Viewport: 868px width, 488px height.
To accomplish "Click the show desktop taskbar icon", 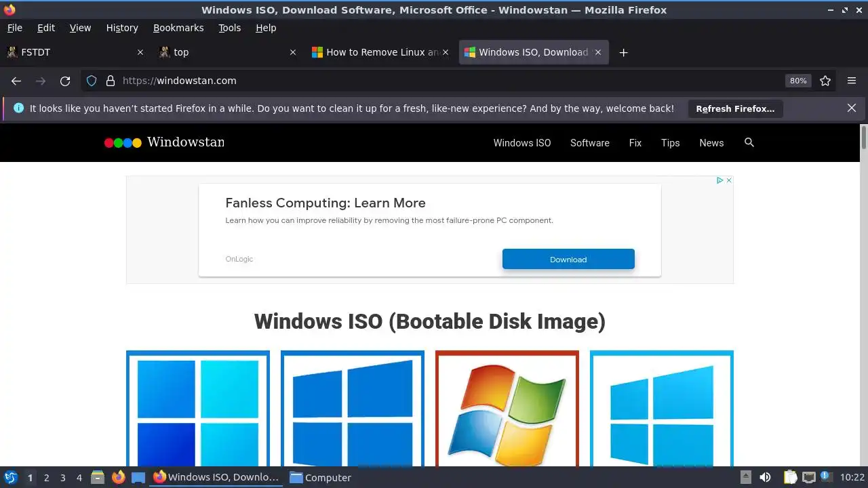I will [x=138, y=477].
